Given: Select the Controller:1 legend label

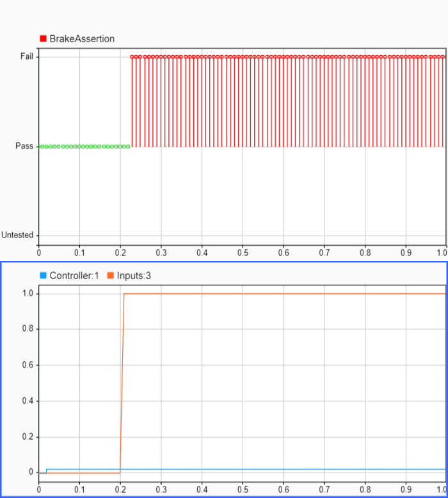Looking at the screenshot, I should coord(74,276).
